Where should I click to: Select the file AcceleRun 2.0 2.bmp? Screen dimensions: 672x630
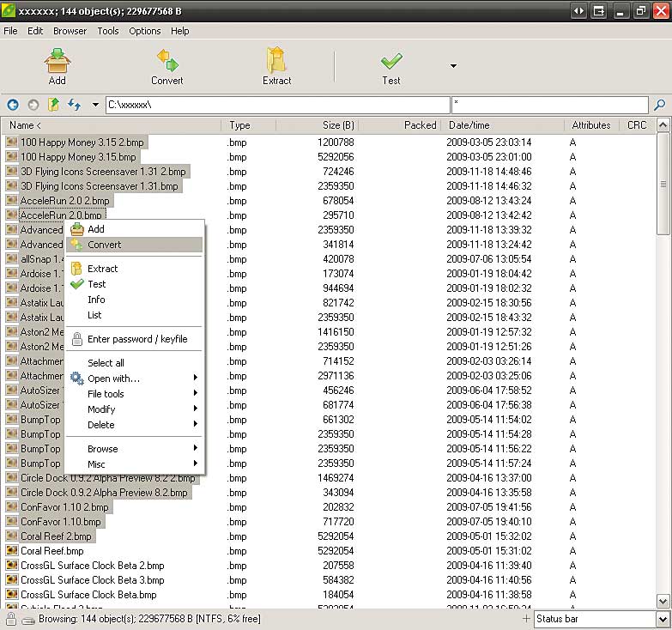point(65,201)
